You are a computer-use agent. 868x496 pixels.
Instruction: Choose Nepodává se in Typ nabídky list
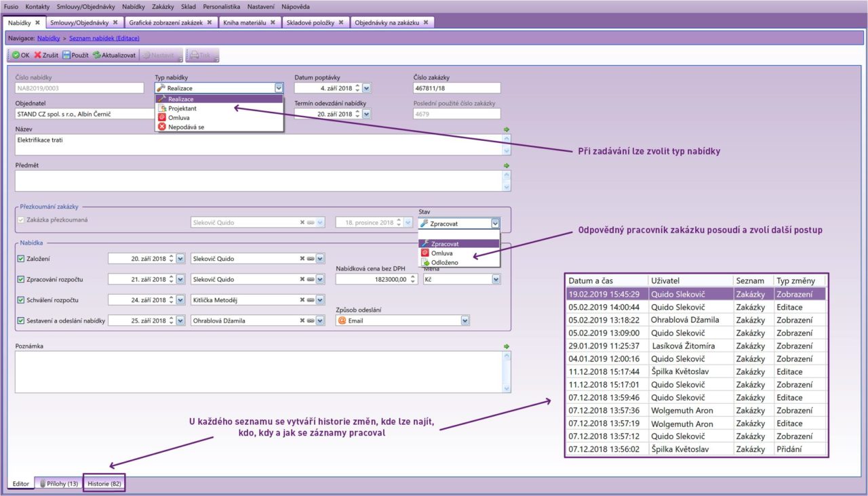click(x=219, y=126)
